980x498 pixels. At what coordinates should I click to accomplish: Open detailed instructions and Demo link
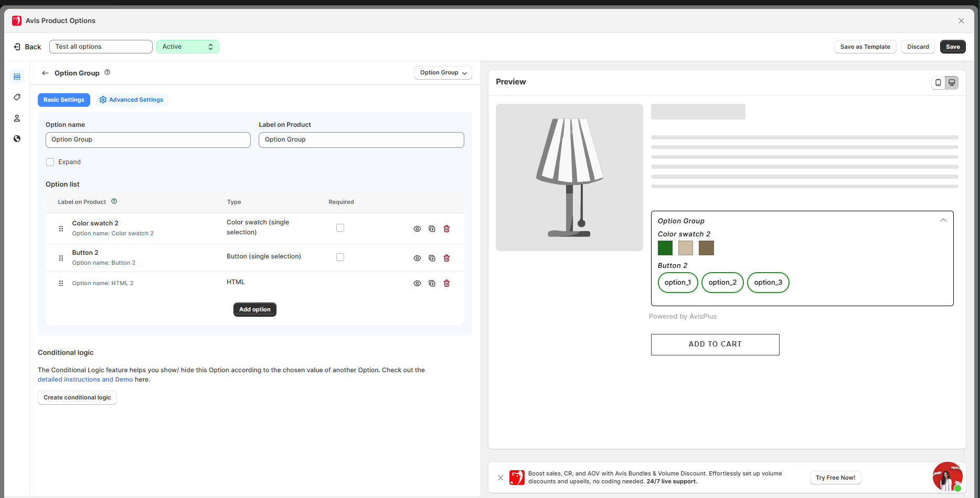85,380
